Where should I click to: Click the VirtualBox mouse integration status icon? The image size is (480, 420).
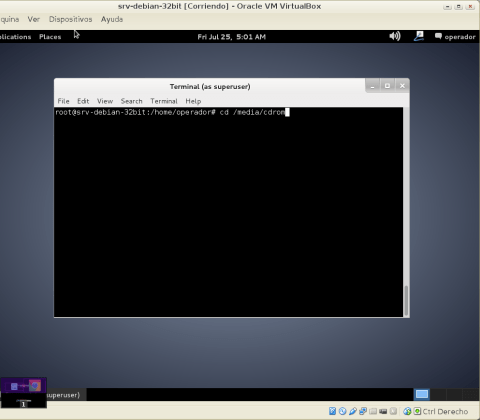(407, 411)
